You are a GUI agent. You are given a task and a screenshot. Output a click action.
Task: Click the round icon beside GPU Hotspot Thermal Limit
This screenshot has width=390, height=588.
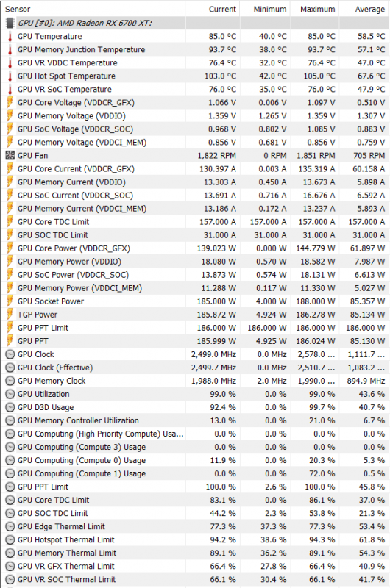[x=10, y=540]
